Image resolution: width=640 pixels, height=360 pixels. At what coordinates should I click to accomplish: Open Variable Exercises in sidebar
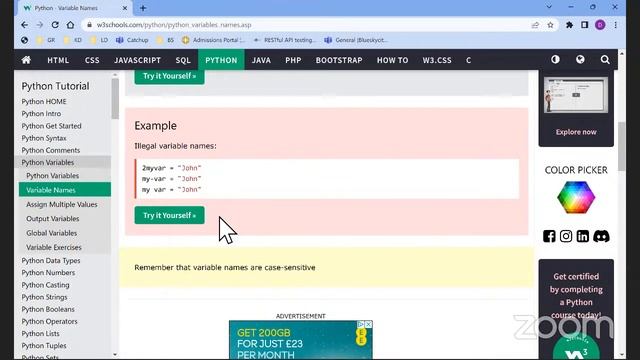pyautogui.click(x=53, y=247)
